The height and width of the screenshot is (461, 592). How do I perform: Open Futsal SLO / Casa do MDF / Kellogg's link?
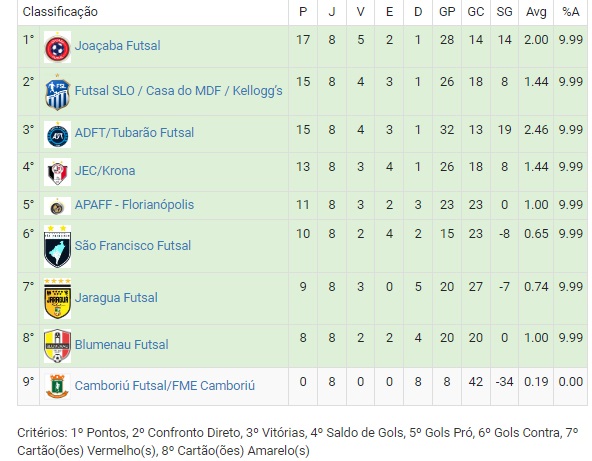point(179,91)
